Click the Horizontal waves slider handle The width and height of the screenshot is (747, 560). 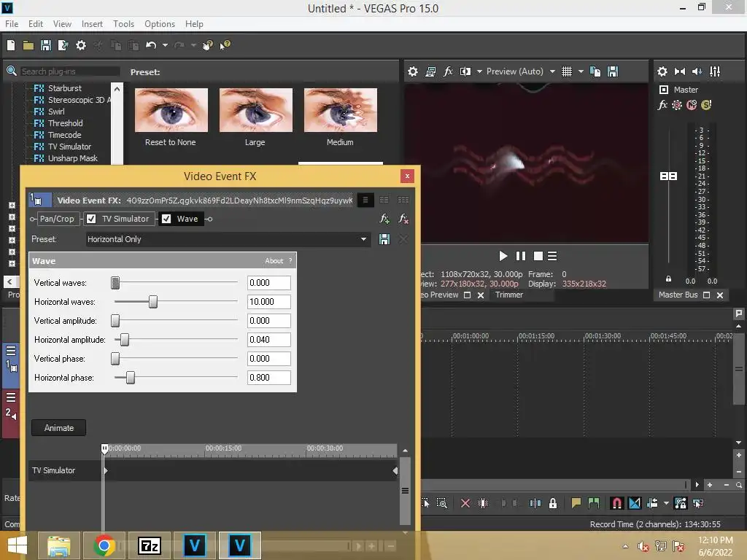(153, 301)
